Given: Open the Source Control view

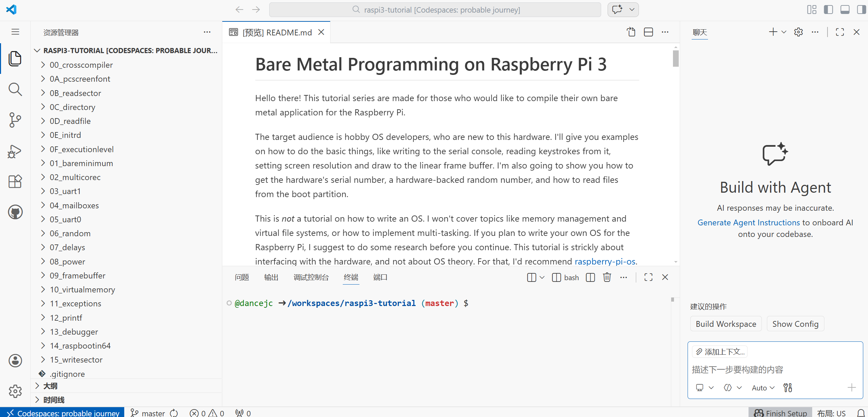Looking at the screenshot, I should tap(15, 120).
